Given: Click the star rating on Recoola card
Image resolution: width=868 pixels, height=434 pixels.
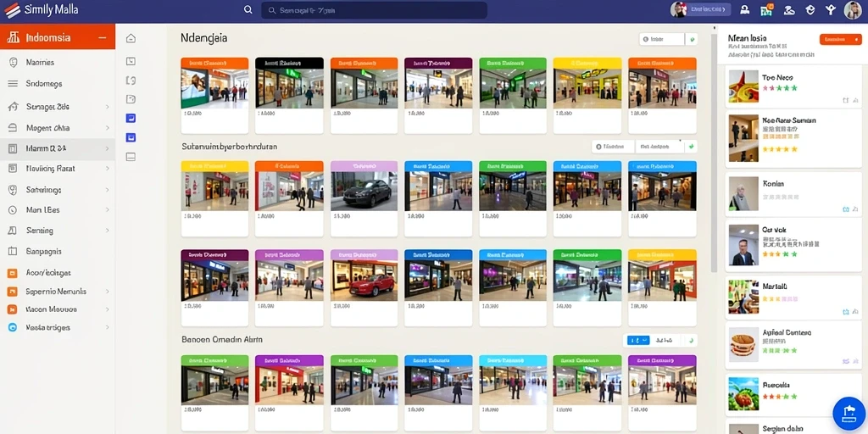Looking at the screenshot, I should click(x=780, y=397).
